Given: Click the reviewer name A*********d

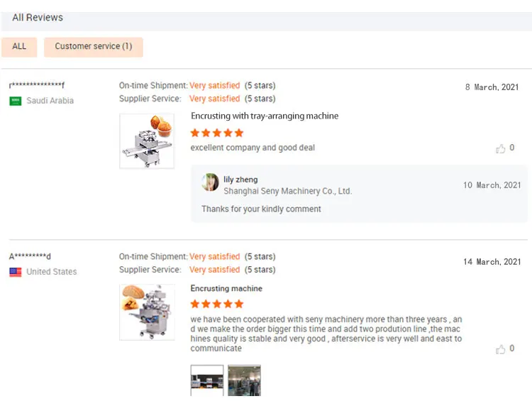Looking at the screenshot, I should [30, 256].
